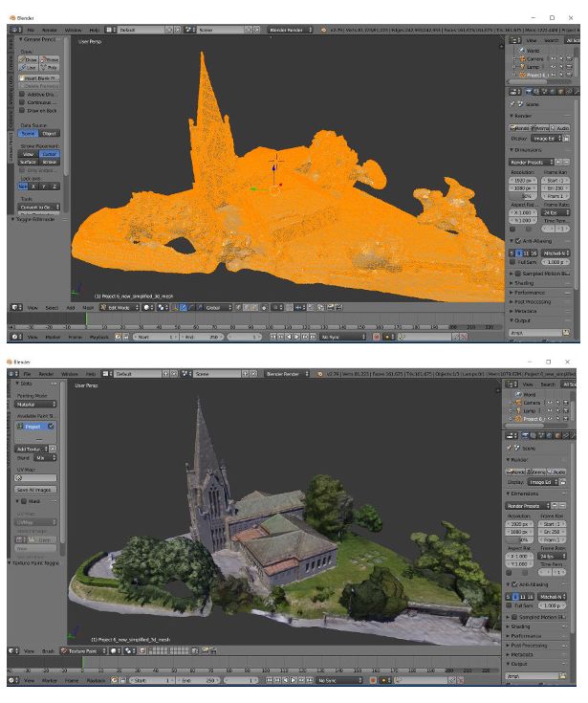Click the empty UV Map field
Viewport: 588px width, 703px height.
[36, 478]
